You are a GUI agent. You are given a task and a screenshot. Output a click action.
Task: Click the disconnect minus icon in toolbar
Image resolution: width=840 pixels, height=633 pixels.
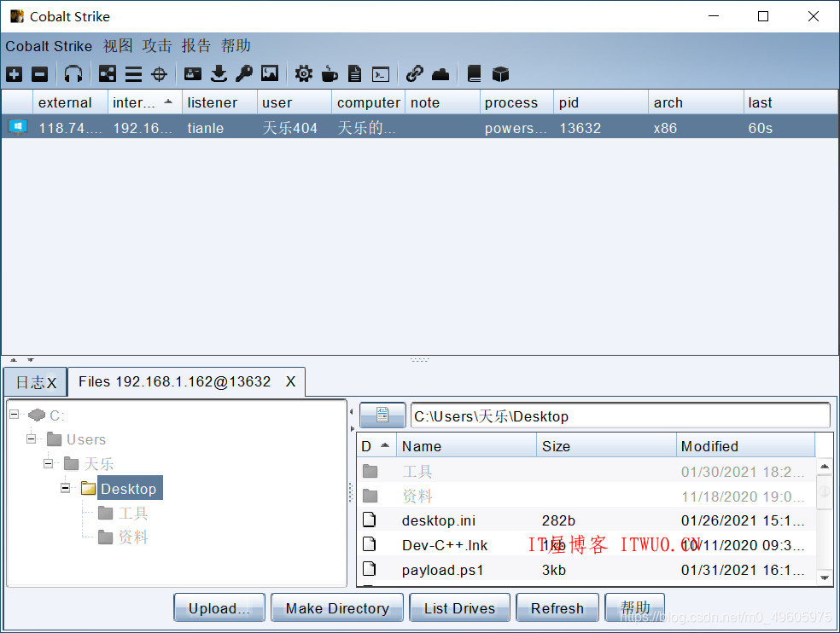[x=39, y=74]
